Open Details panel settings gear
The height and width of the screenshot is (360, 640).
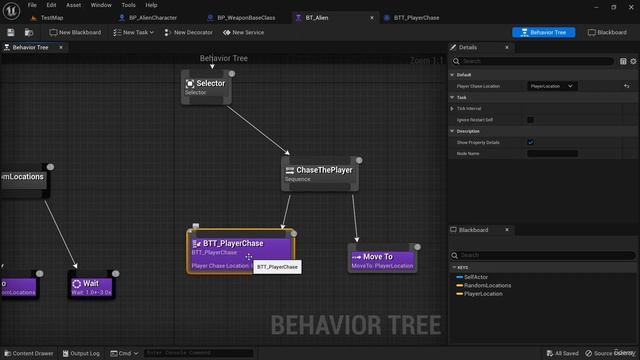tap(633, 61)
